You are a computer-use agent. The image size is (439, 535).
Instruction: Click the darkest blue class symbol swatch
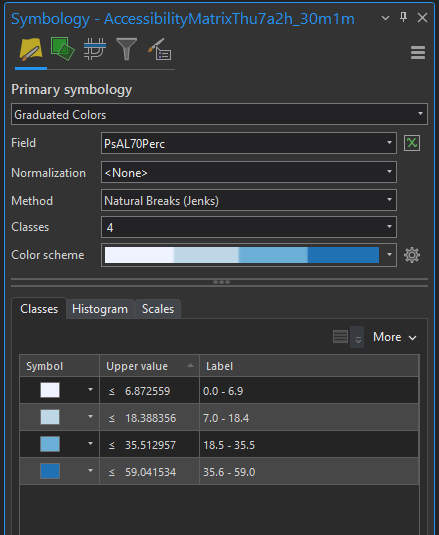point(50,471)
